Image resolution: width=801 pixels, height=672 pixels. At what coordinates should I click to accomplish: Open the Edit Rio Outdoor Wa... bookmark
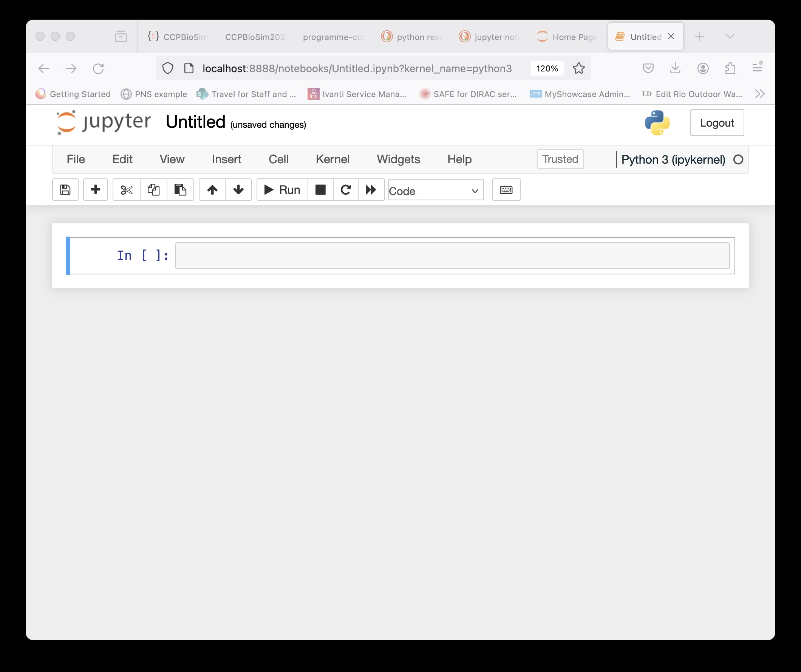(x=692, y=94)
